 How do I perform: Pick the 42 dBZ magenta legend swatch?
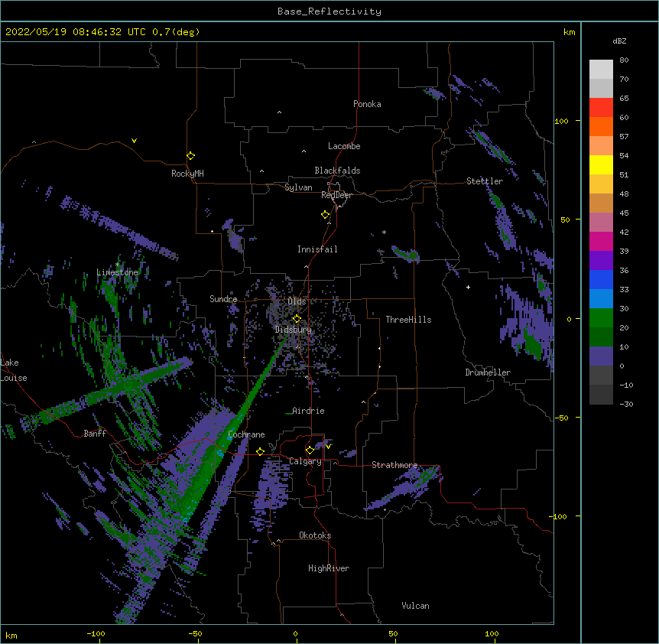[601, 241]
